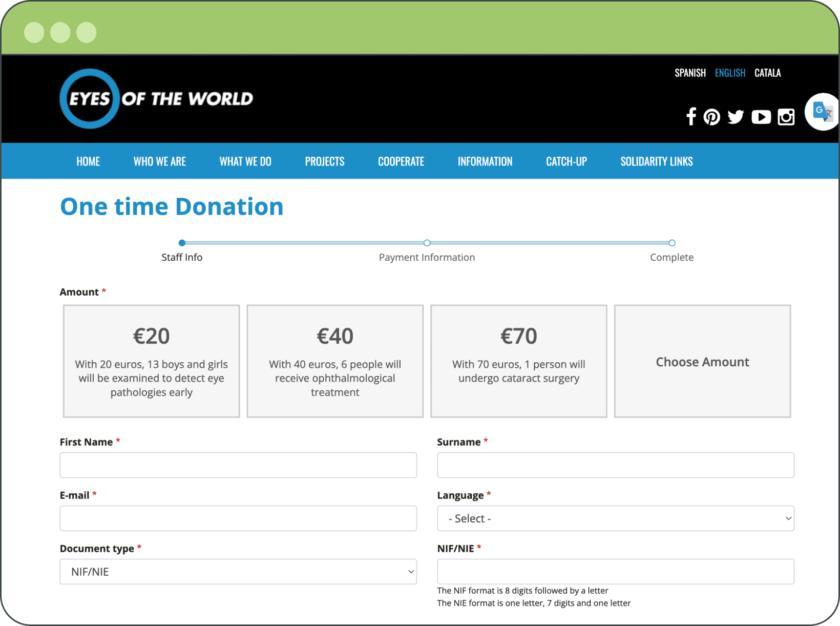Click the Payment Information step marker
This screenshot has height=626, width=840.
[427, 243]
